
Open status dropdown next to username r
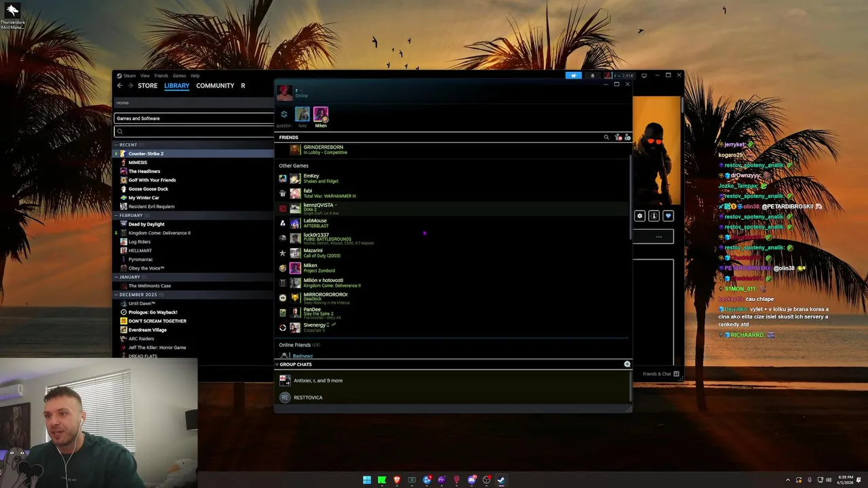[x=300, y=90]
